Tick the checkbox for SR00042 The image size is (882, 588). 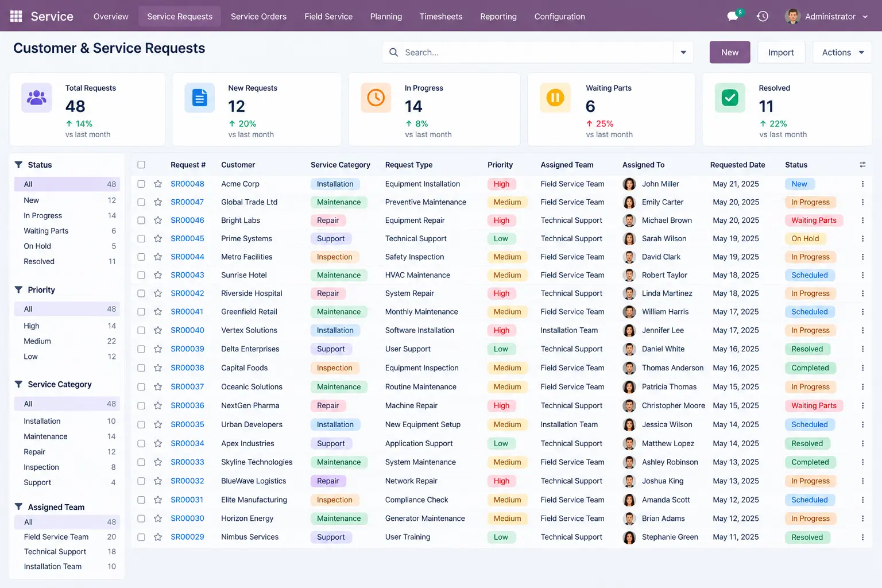pos(141,293)
